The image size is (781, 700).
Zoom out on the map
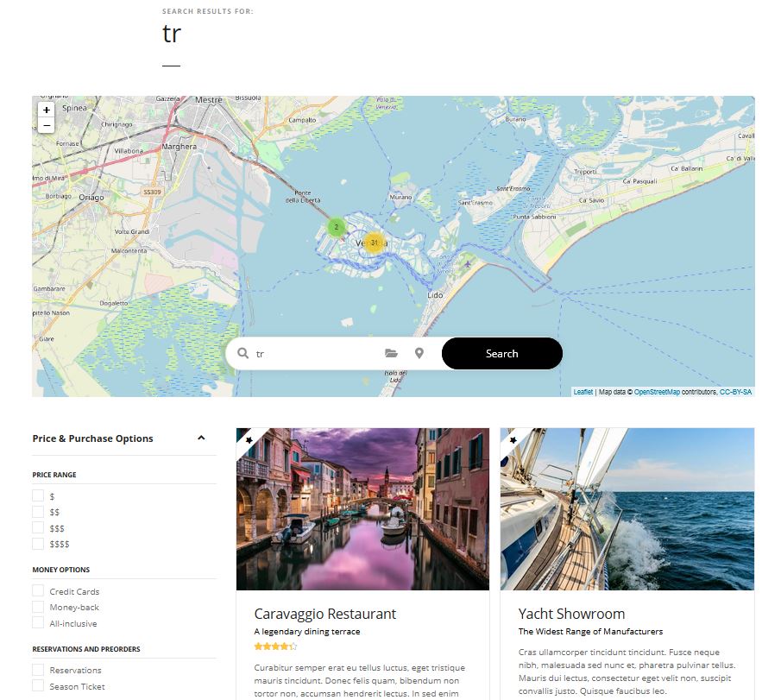pyautogui.click(x=47, y=125)
